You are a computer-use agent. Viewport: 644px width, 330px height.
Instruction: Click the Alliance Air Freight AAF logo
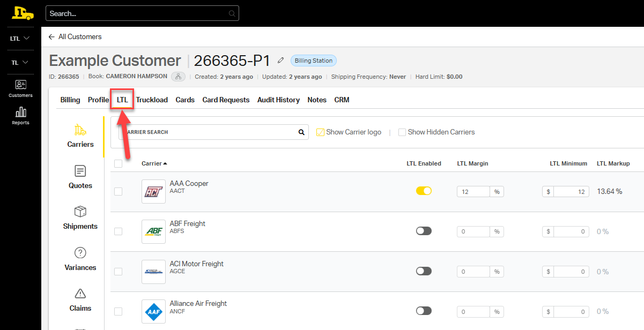[154, 311]
